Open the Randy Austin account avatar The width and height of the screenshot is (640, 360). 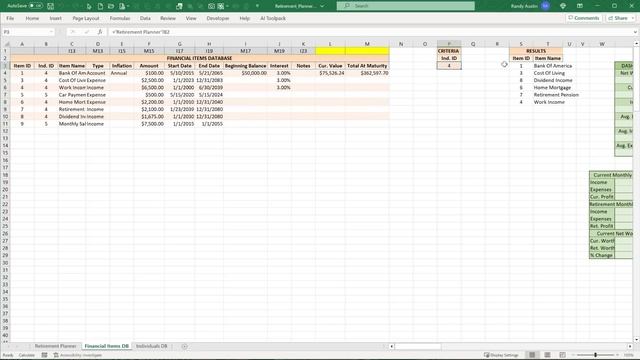point(545,6)
